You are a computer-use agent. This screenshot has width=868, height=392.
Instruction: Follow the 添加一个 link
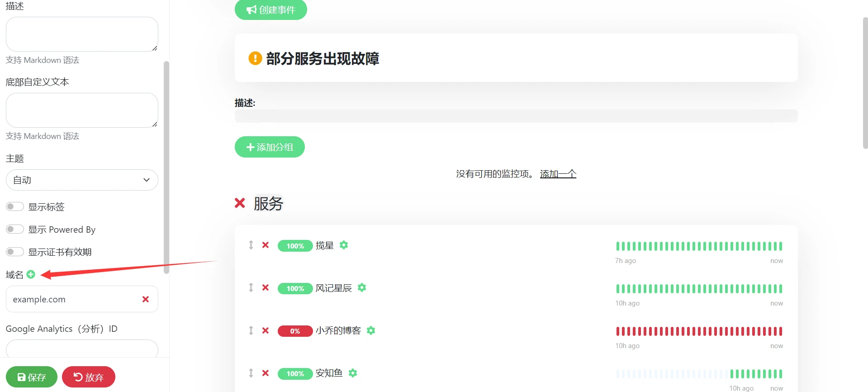pyautogui.click(x=558, y=174)
